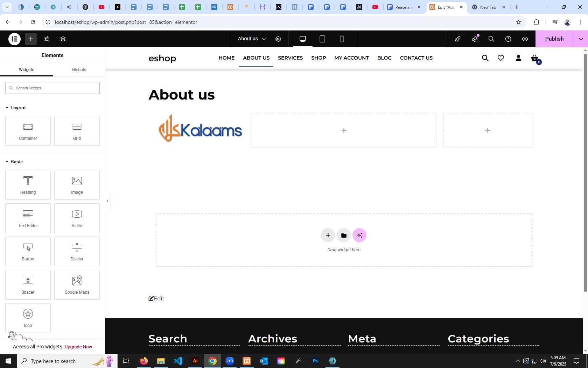Click the CONTACT US menu item
Image resolution: width=588 pixels, height=368 pixels.
point(416,58)
